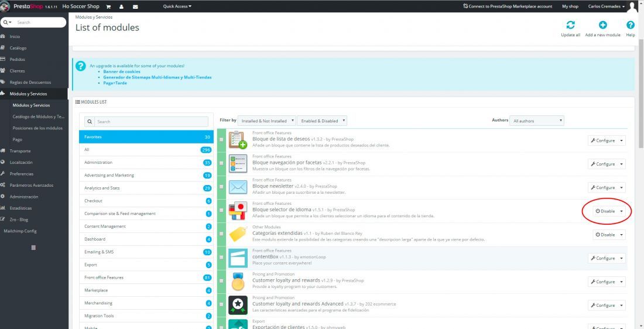Expand the top-left search type dropdown arrow
The image size is (644, 329).
tap(8, 22)
